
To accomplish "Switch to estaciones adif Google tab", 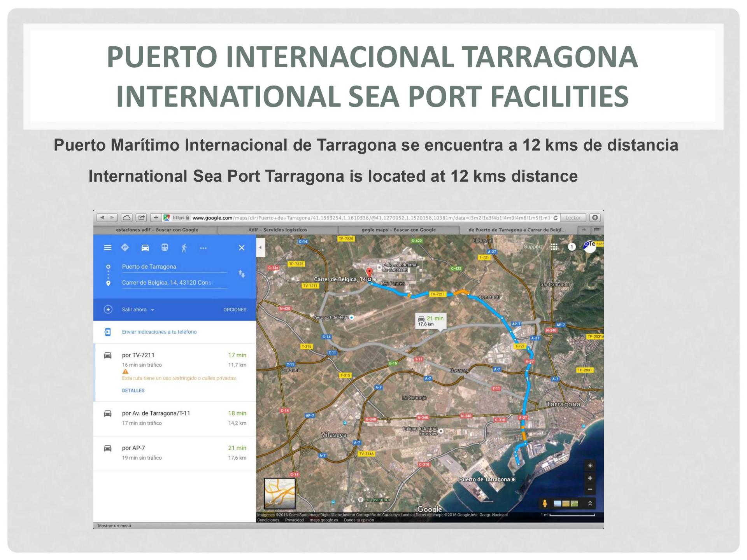I will (157, 230).
